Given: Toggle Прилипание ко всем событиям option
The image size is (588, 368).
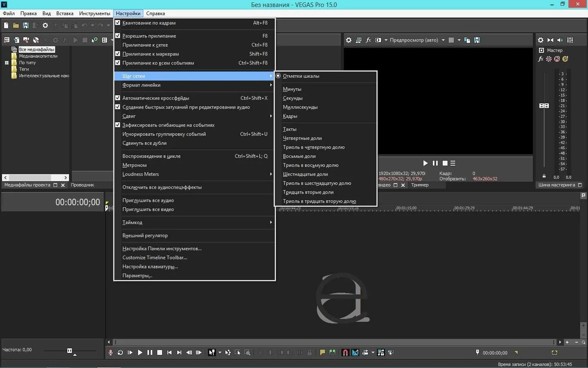Looking at the screenshot, I should click(194, 63).
